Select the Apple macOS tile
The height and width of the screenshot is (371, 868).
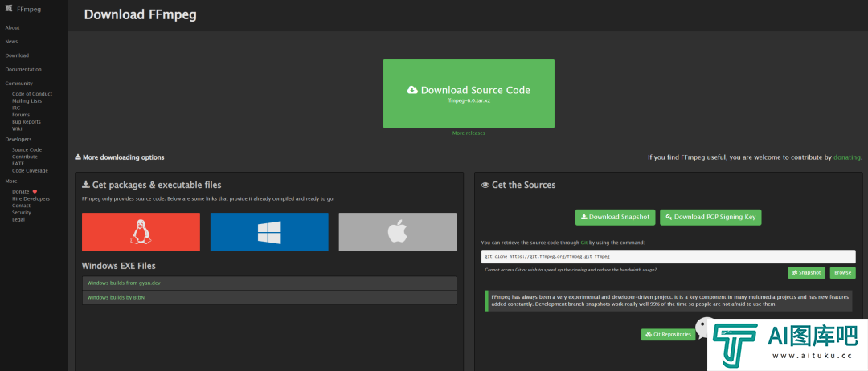pyautogui.click(x=398, y=232)
